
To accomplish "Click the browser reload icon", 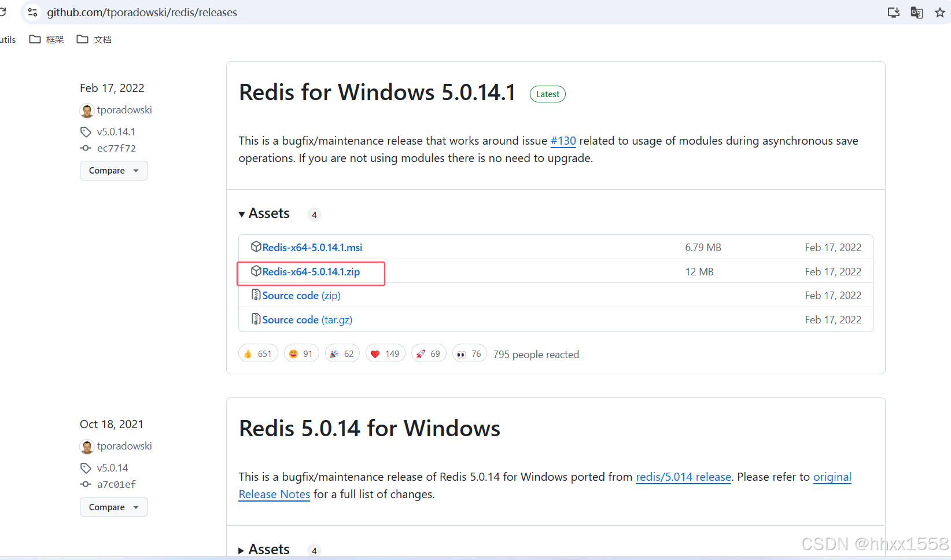I will click(2, 12).
